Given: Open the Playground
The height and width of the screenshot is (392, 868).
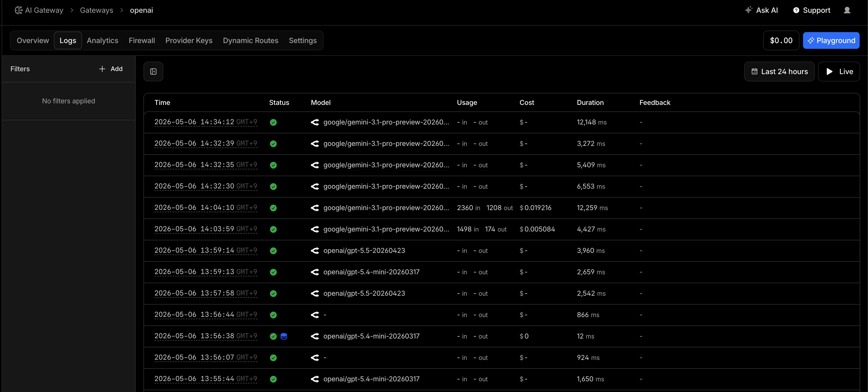Looking at the screenshot, I should click(x=831, y=40).
